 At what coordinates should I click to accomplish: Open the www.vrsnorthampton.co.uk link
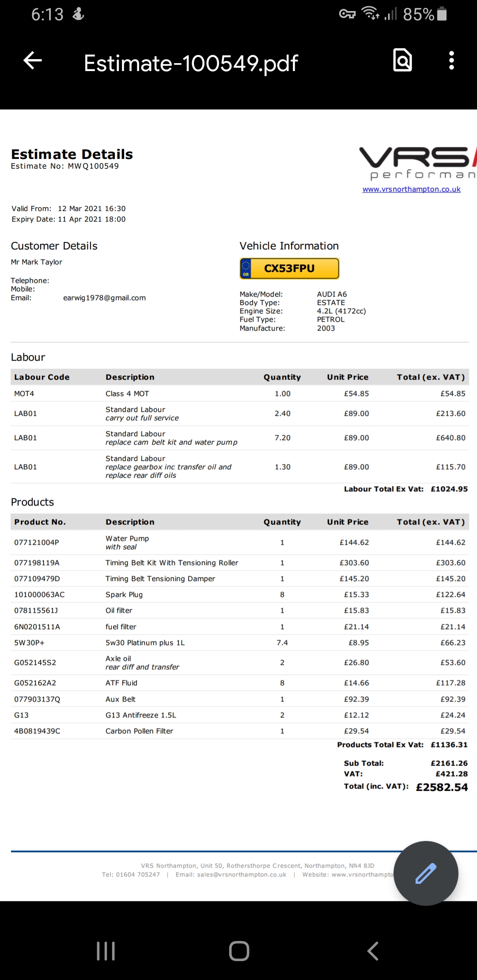411,189
